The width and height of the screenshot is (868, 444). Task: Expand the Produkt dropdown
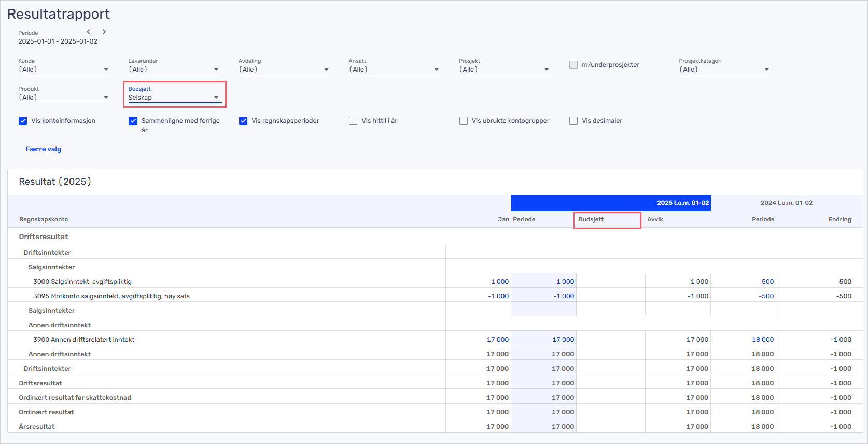click(x=65, y=98)
